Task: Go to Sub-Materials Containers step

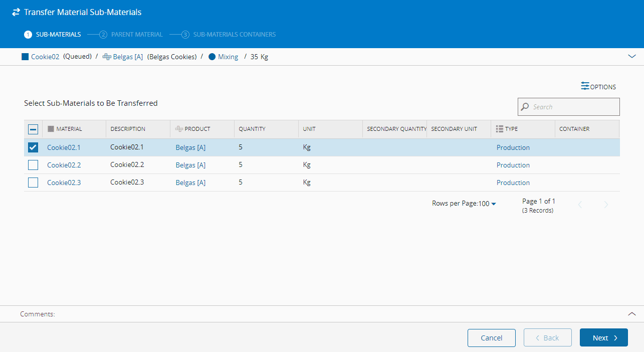Action: pyautogui.click(x=229, y=35)
